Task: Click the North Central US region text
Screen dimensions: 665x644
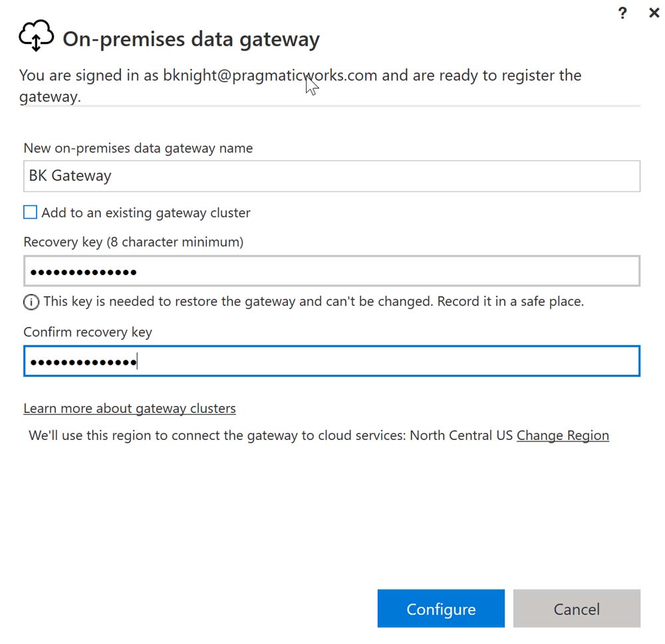Action: (461, 436)
